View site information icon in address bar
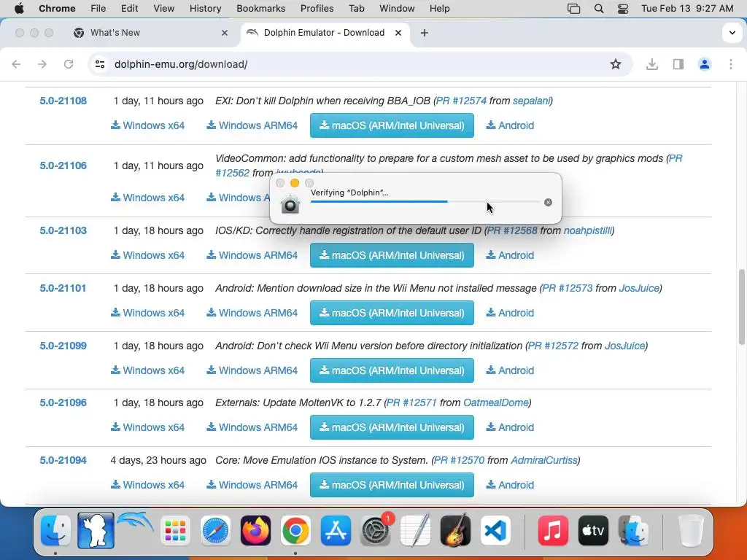This screenshot has height=560, width=747. [99, 64]
